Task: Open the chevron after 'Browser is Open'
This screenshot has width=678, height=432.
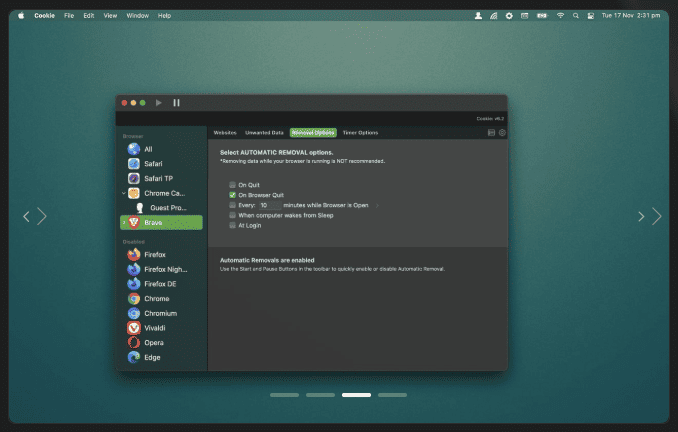Action: (x=377, y=205)
